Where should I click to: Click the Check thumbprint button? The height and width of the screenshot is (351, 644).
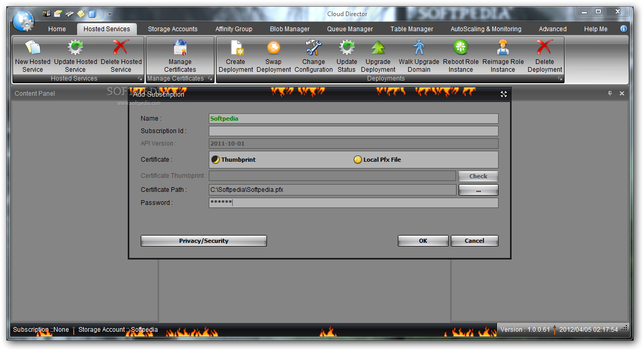point(478,176)
